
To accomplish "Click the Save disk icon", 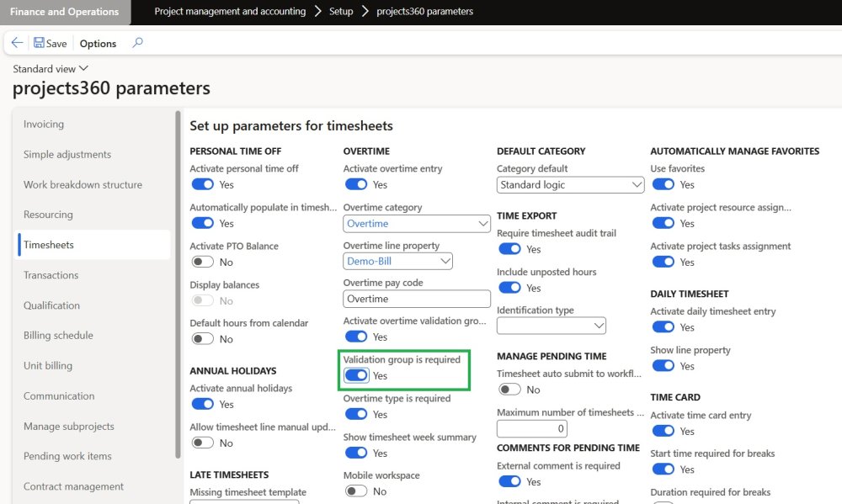I will [x=39, y=43].
